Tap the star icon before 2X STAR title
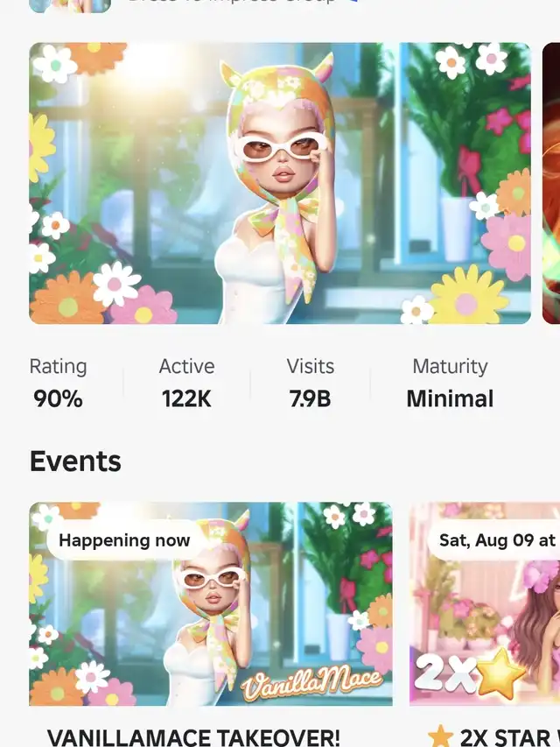This screenshot has height=747, width=560. 440,737
